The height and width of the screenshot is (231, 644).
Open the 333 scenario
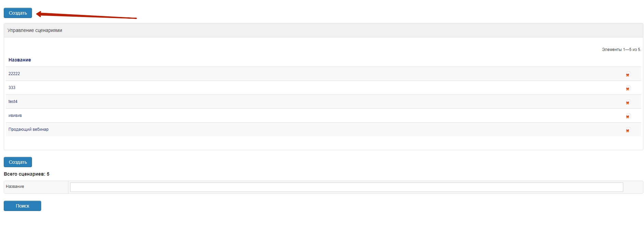pos(12,88)
